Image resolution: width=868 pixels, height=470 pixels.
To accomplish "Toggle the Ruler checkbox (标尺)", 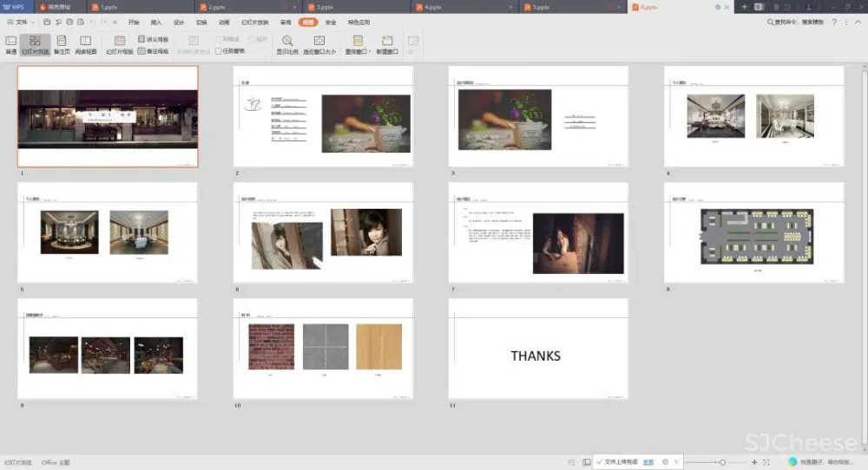I will [x=252, y=40].
